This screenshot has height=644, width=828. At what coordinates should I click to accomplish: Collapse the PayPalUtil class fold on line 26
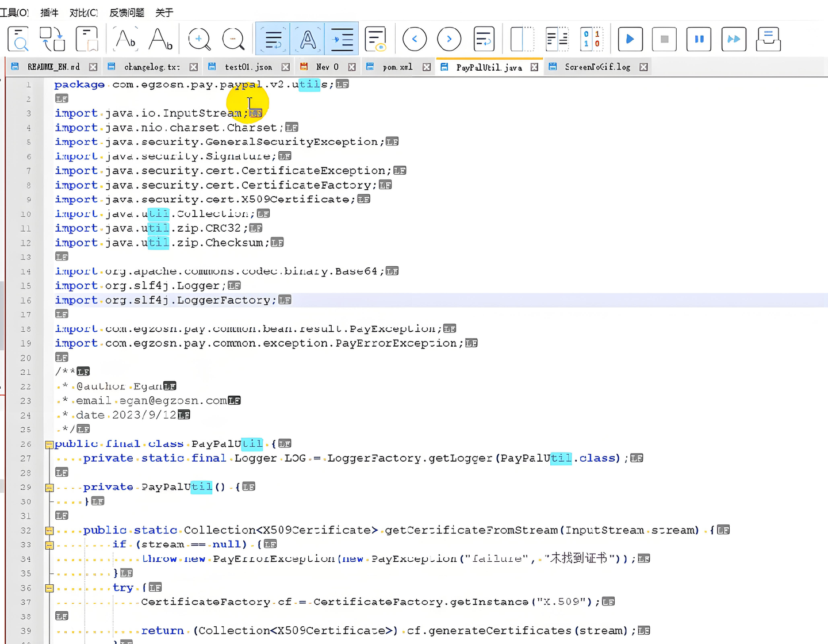(49, 444)
